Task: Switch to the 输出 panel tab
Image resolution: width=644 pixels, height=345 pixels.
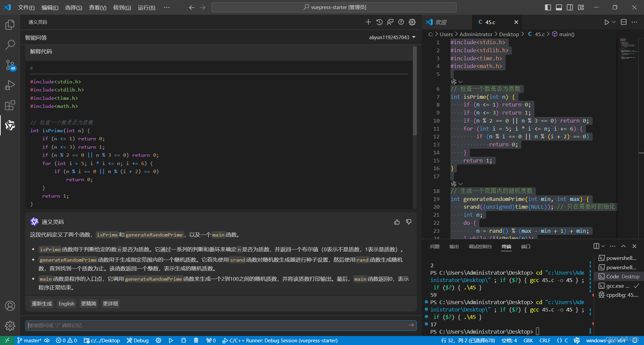Action: pyautogui.click(x=454, y=247)
